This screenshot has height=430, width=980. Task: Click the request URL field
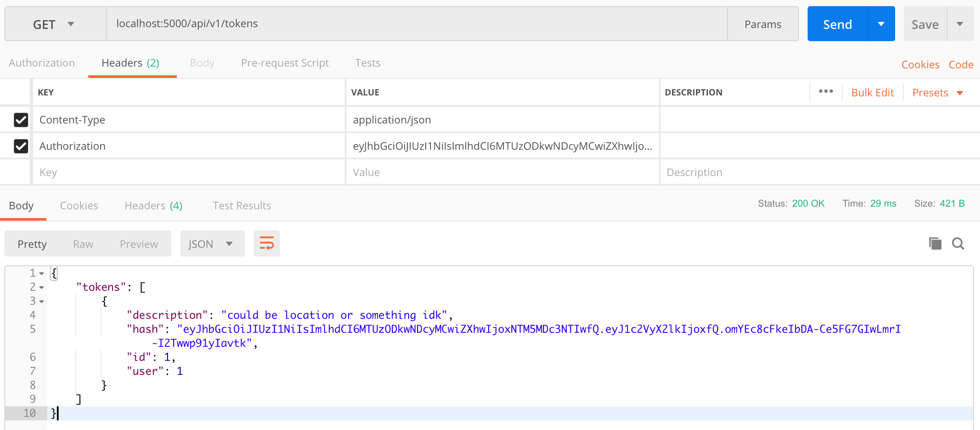coord(416,24)
